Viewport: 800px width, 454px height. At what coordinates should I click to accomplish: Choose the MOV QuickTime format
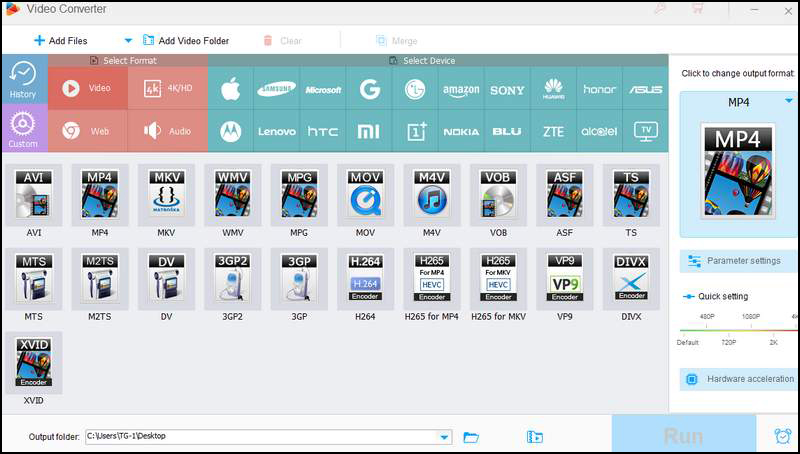coord(365,195)
